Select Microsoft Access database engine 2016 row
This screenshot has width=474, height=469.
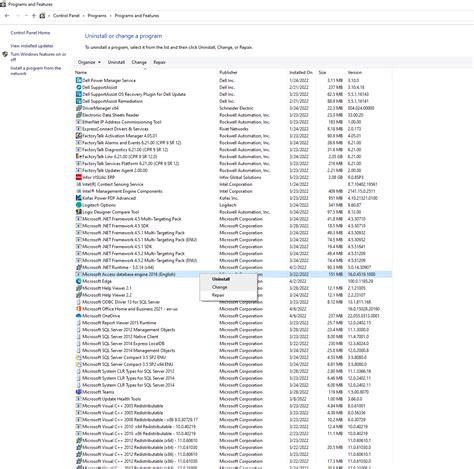[x=233, y=274]
